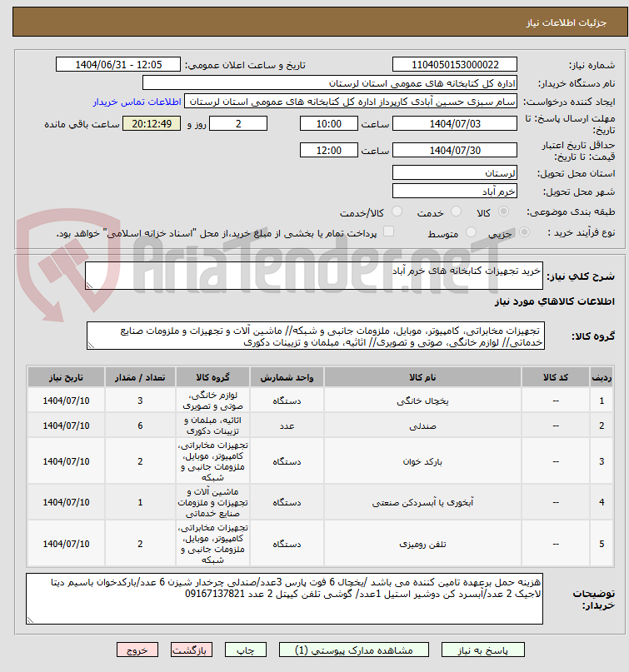This screenshot has height=672, width=629.
Task: Click the تعداد / مقدار column header
Action: (x=140, y=377)
